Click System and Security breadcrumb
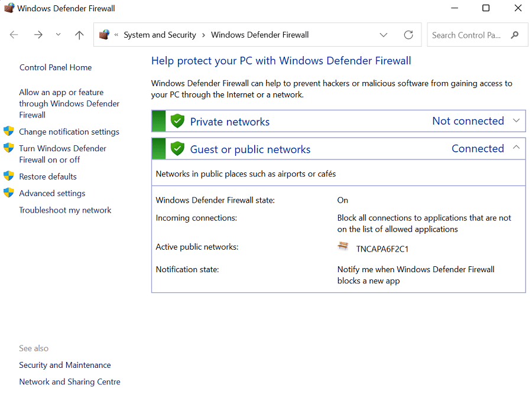Viewport: 532px width, 395px height. click(x=160, y=35)
